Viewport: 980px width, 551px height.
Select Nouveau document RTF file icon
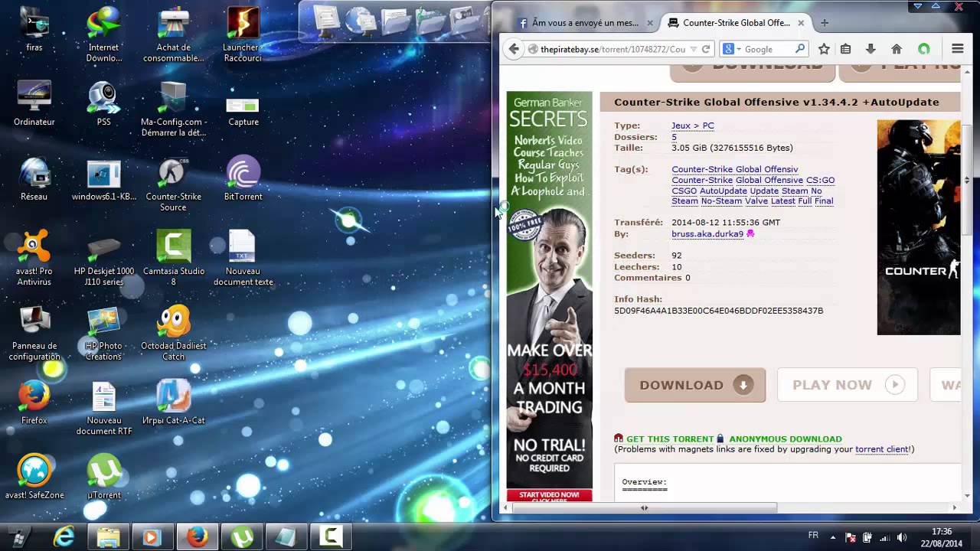tap(103, 408)
